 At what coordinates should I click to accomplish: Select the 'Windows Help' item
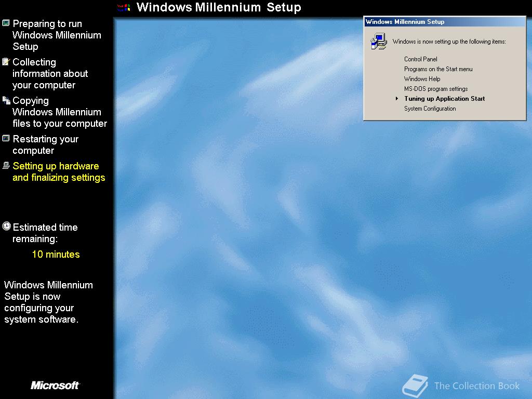422,79
